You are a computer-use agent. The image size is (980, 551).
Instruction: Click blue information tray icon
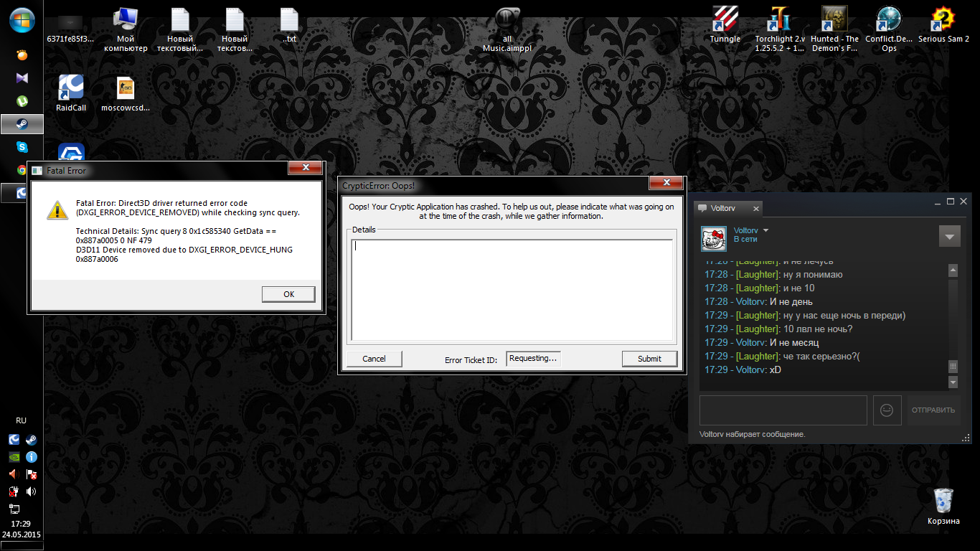pyautogui.click(x=31, y=457)
